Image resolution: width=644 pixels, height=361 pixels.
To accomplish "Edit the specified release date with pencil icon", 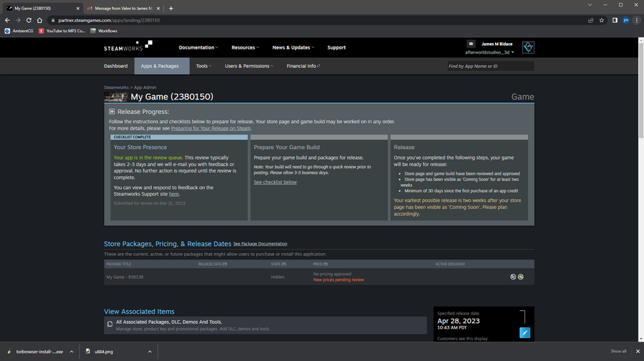I will (x=525, y=332).
